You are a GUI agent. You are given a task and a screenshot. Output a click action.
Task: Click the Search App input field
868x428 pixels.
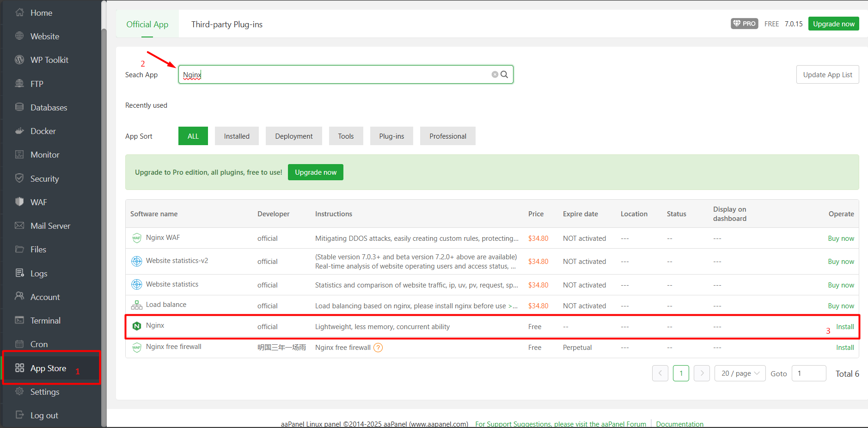(346, 74)
